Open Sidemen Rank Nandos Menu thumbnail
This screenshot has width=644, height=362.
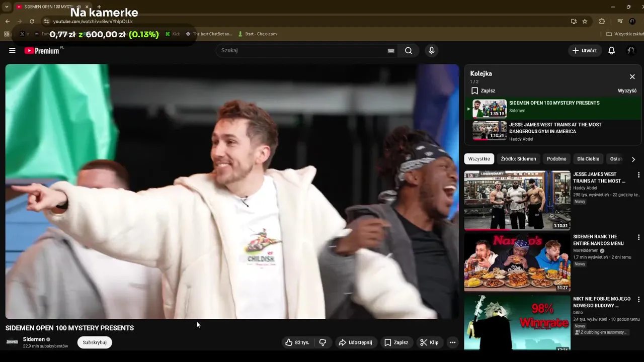pos(517,262)
